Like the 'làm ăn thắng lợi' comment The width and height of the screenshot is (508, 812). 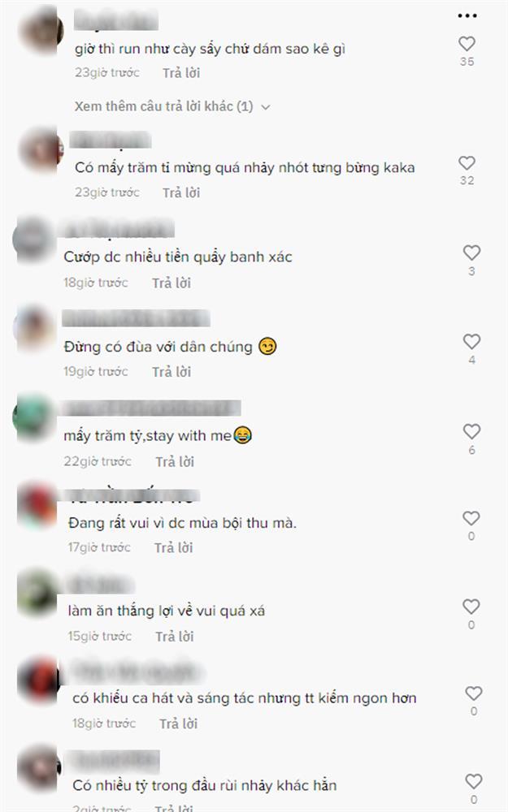471,607
